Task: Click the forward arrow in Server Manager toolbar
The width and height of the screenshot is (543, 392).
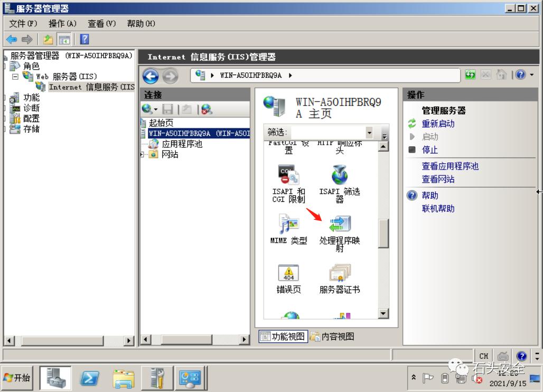Action: [x=26, y=40]
